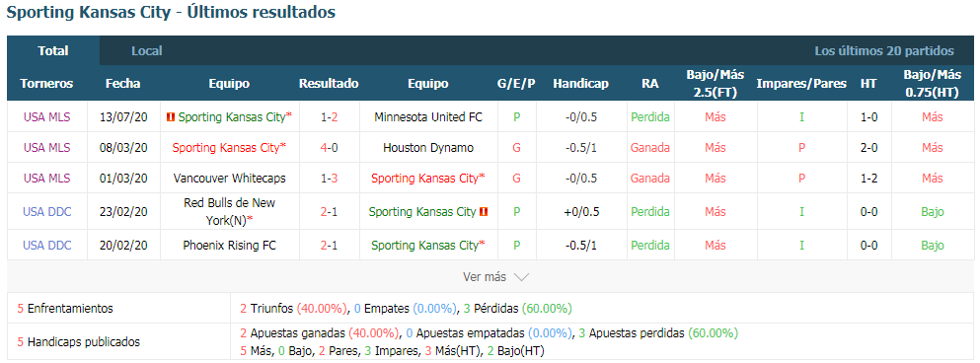The width and height of the screenshot is (980, 363).
Task: Click red card icon beside Sporting Kansas City 13/07/20
Action: point(171,116)
